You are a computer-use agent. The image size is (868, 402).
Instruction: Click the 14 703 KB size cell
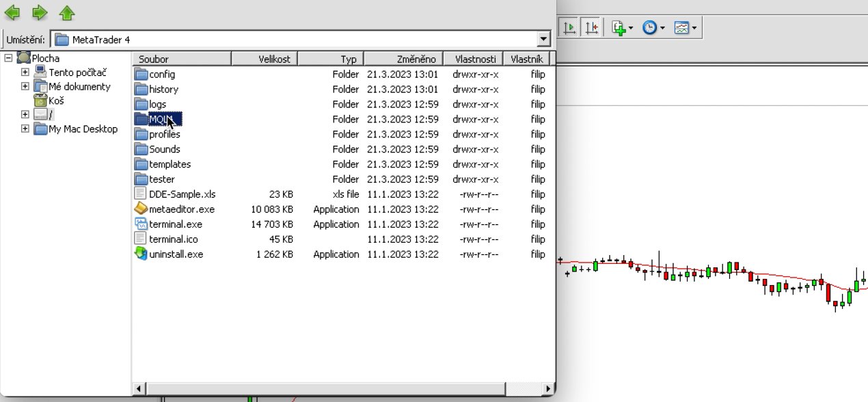pos(272,224)
